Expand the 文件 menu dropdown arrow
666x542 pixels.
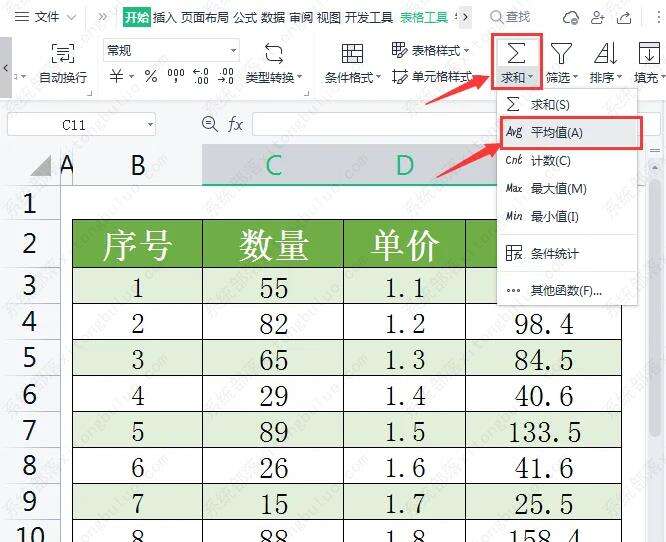(x=72, y=17)
